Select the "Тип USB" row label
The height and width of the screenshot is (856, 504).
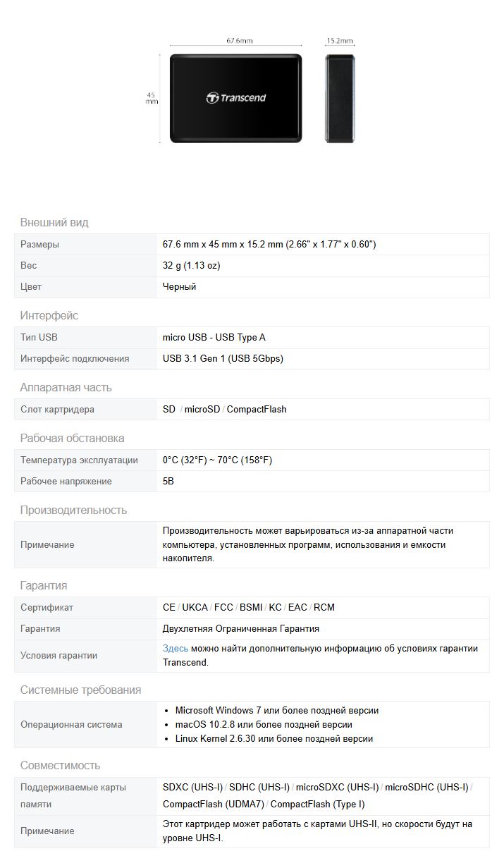tap(39, 338)
